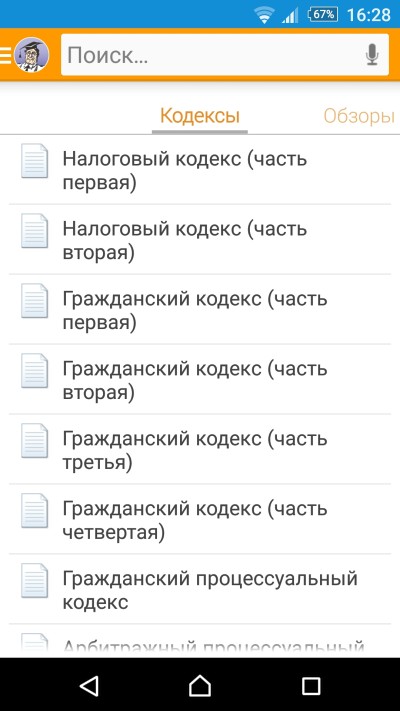This screenshot has height=711, width=400.
Task: Tap document icon beside Гражданский процессуальный кодекс
Action: click(34, 580)
